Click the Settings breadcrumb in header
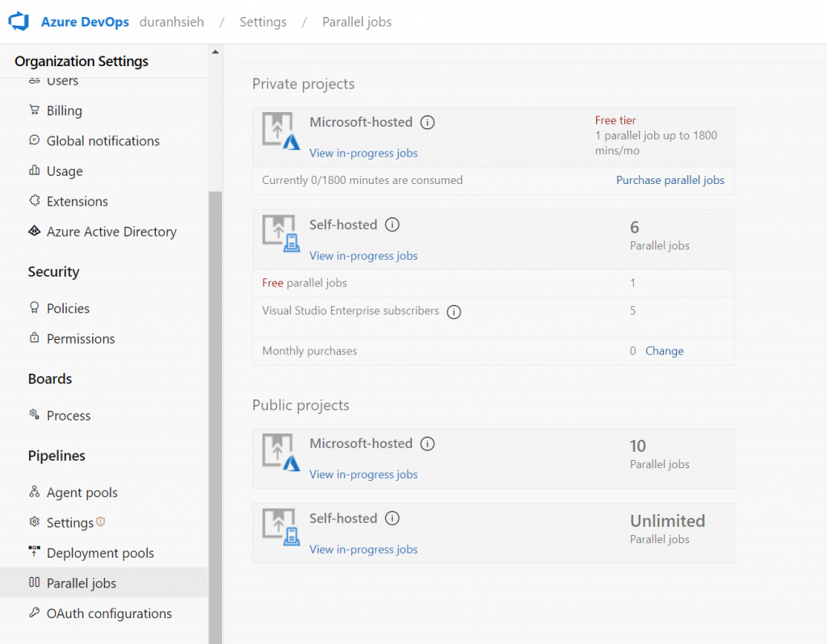This screenshot has width=827, height=644. [x=263, y=22]
